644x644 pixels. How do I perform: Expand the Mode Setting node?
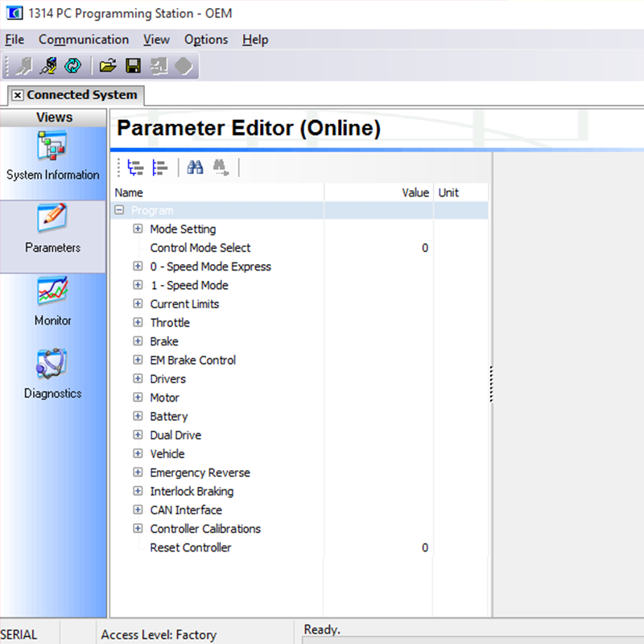[x=138, y=229]
